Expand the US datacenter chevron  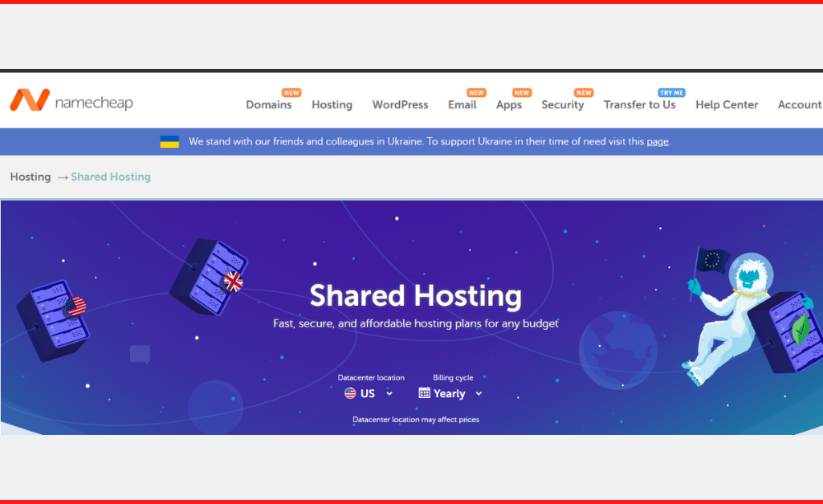point(389,393)
